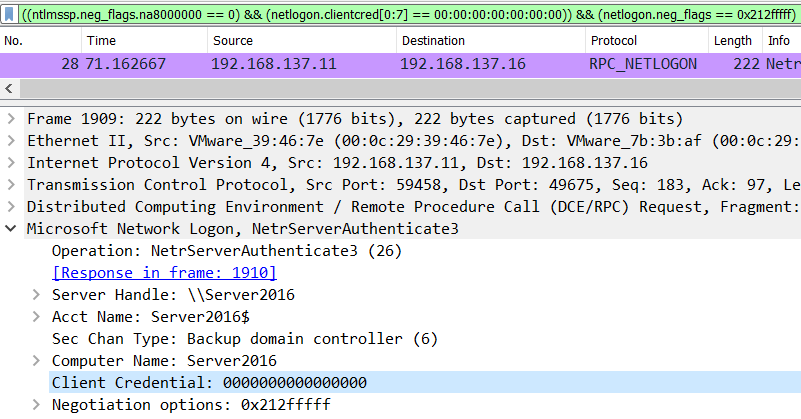Sort packets by the Length column
This screenshot has height=419, width=801.
coord(735,41)
